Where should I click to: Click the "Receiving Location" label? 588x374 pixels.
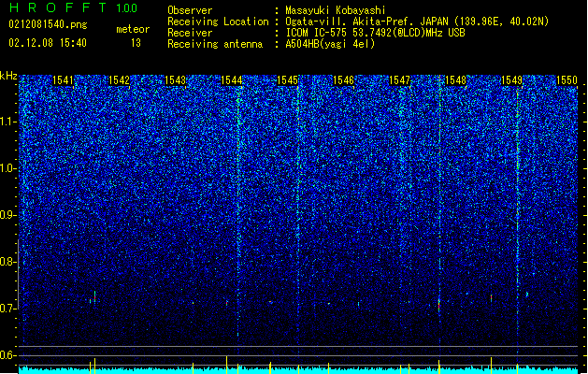coord(218,22)
